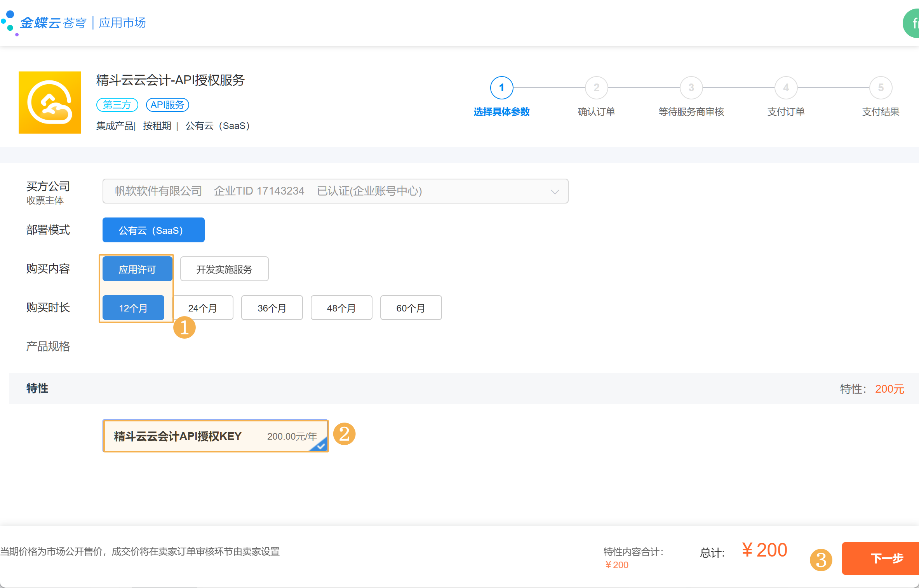Click the Kingdee Cloud logo icon

(9, 22)
